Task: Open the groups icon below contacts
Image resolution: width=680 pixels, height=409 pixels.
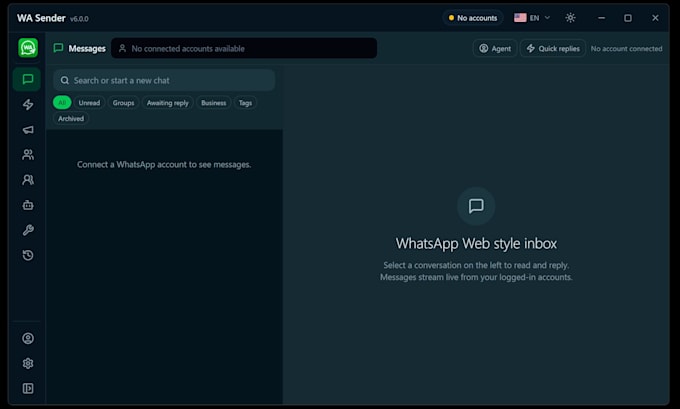Action: 28,180
